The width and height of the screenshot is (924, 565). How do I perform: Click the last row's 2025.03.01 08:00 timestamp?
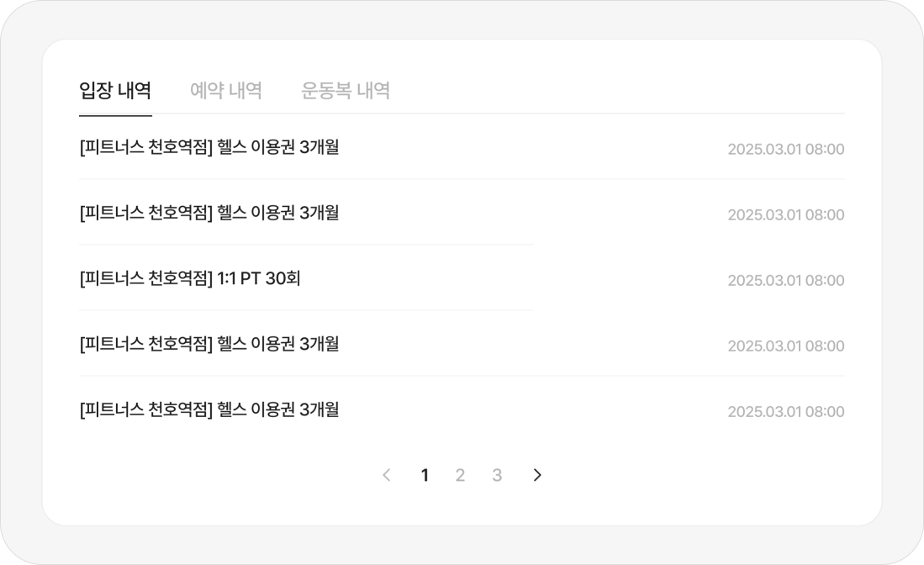pos(785,412)
